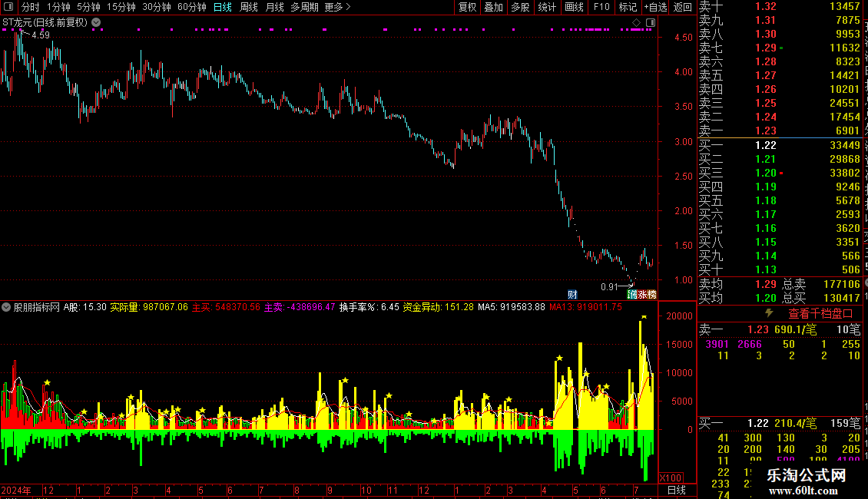The height and width of the screenshot is (499, 868).
Task: Open the 统计 statistics button
Action: [x=547, y=7]
